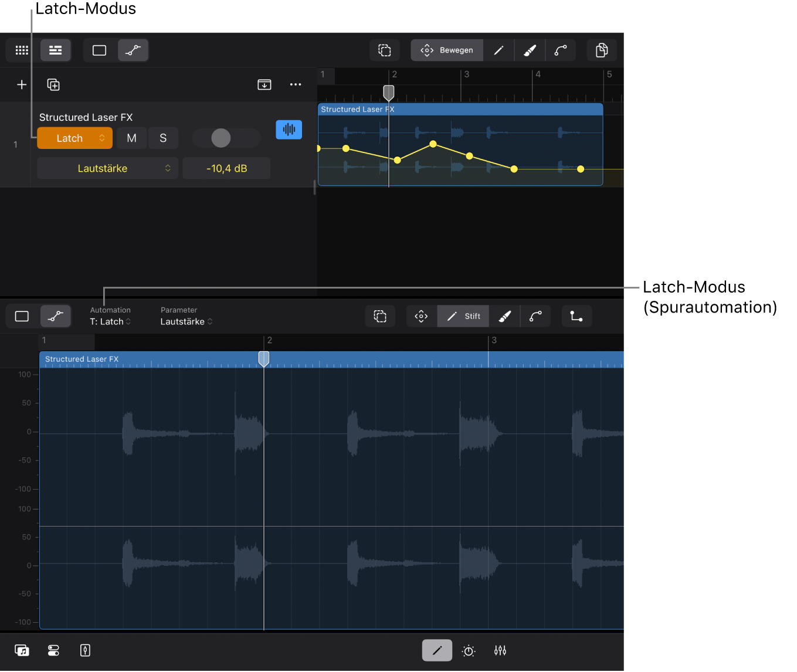Click the add track plus icon
797x672 pixels.
[22, 85]
